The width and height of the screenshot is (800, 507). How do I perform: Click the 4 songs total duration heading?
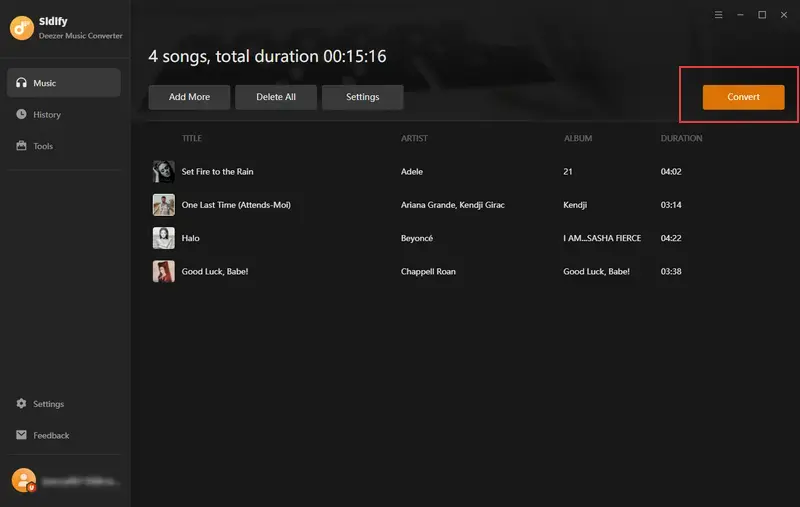tap(267, 56)
